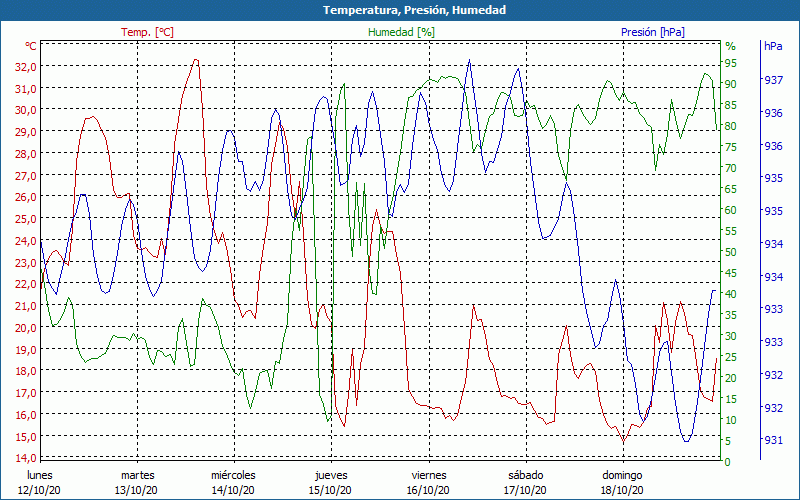
Task: Click the '19,0' temperature axis value
Action: tap(27, 349)
